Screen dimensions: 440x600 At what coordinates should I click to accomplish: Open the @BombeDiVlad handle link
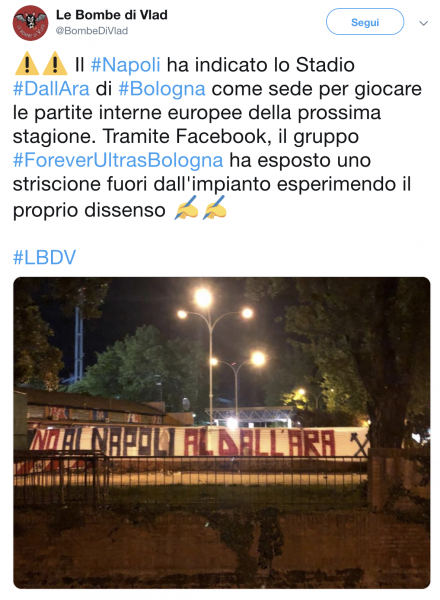click(92, 31)
